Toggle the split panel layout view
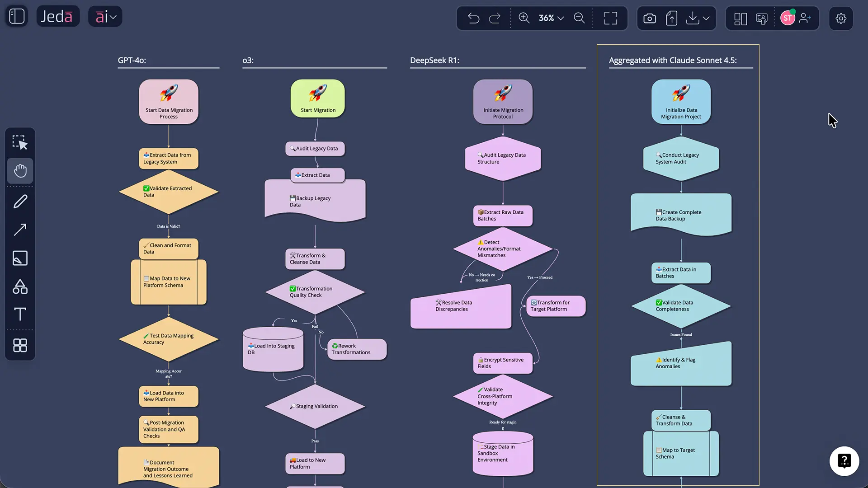 [740, 19]
